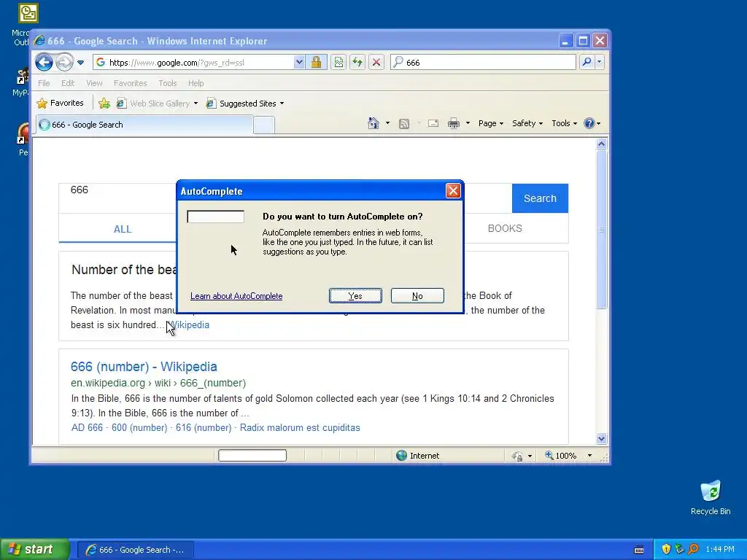Click the address bar URL field
The image size is (747, 560).
(x=193, y=63)
